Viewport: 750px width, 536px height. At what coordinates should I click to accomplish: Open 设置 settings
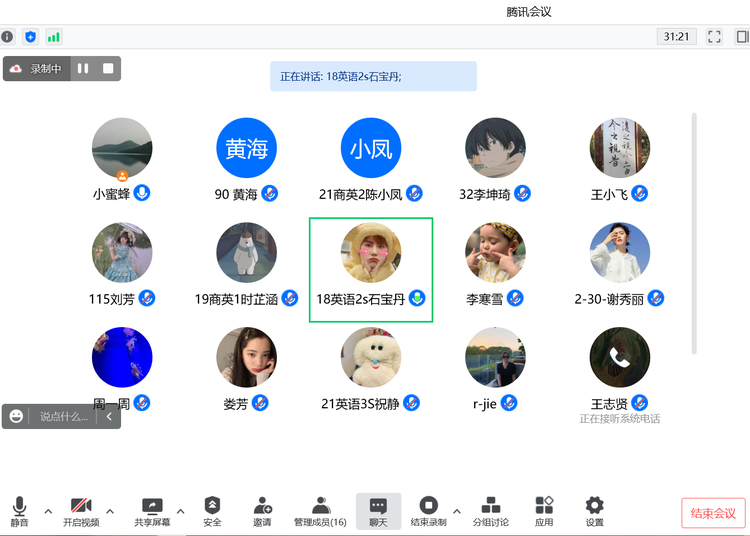pos(595,512)
